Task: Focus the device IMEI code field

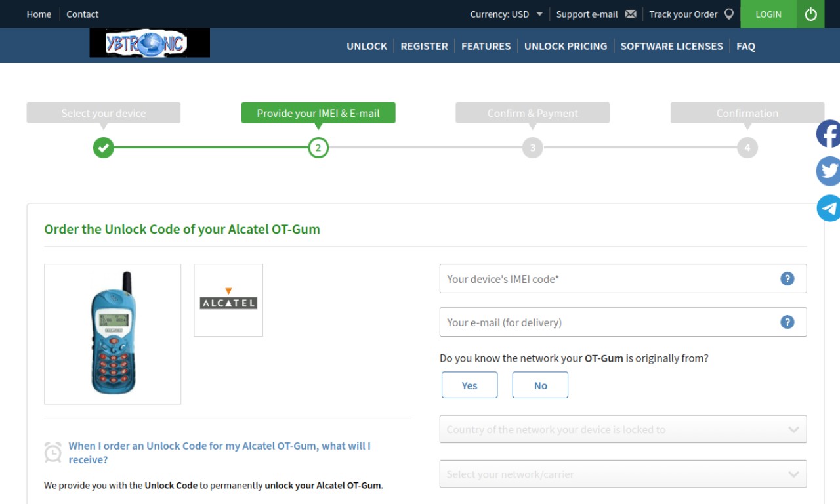Action: point(623,279)
